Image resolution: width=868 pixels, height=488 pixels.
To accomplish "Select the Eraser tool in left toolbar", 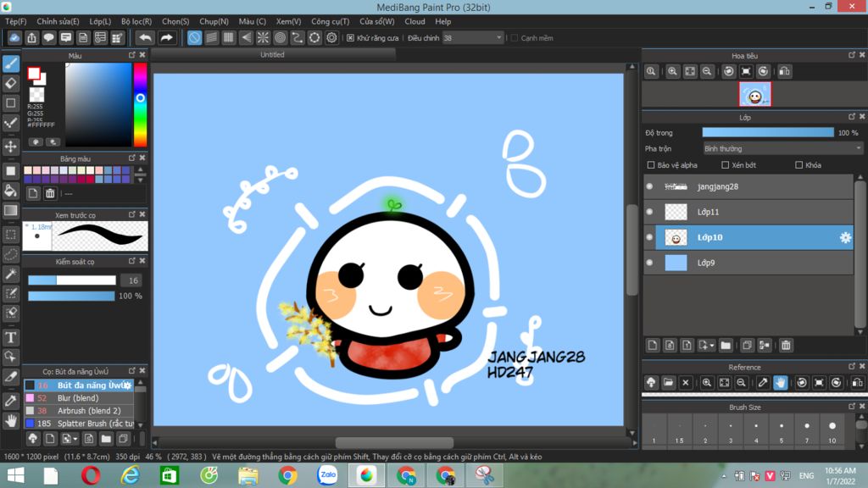I will pos(11,83).
